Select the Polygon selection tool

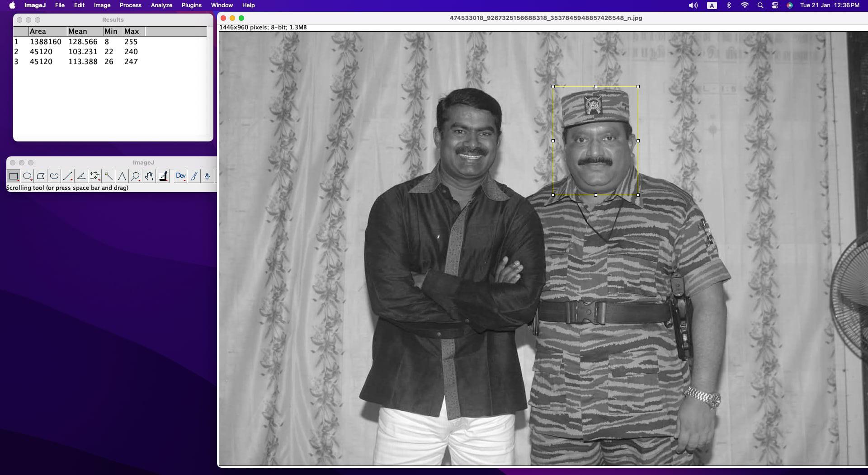coord(41,176)
